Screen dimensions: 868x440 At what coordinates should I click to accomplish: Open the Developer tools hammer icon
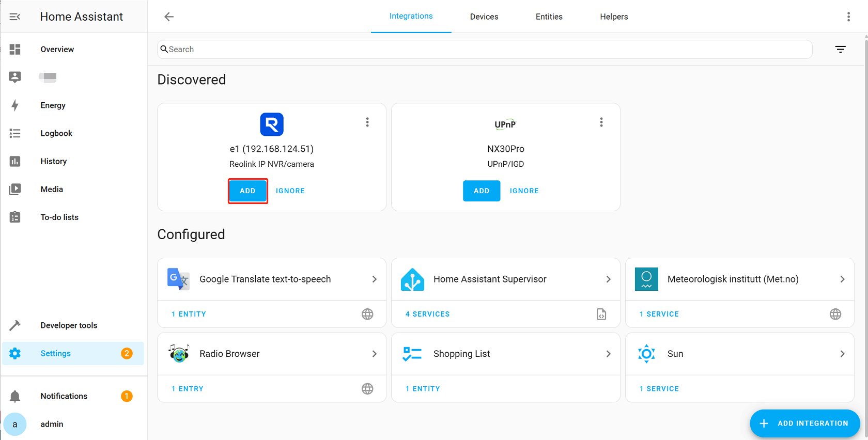pos(15,325)
